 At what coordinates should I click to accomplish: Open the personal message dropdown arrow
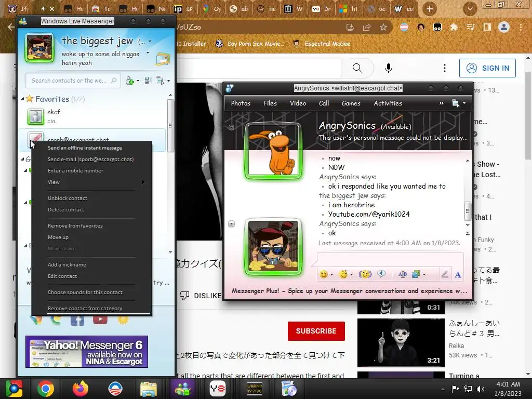[148, 53]
